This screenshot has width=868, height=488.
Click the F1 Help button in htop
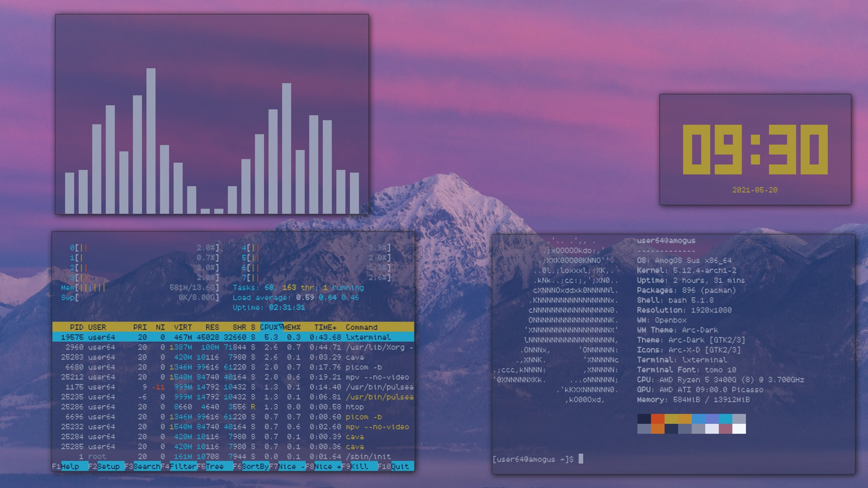[70, 466]
